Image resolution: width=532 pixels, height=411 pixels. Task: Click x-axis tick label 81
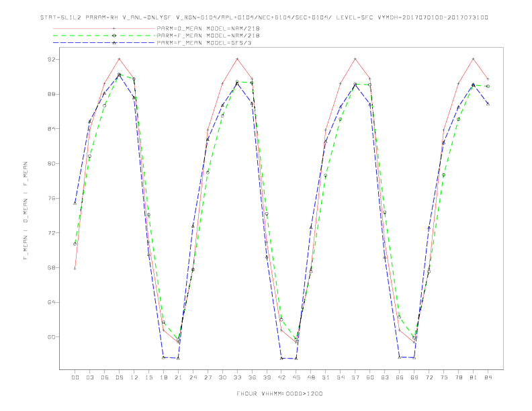click(x=474, y=377)
